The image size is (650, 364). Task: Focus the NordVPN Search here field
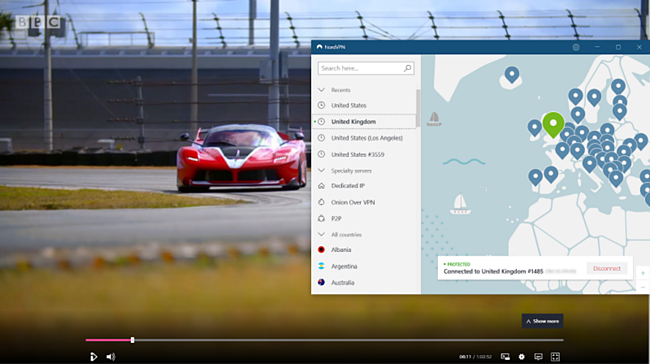click(366, 68)
